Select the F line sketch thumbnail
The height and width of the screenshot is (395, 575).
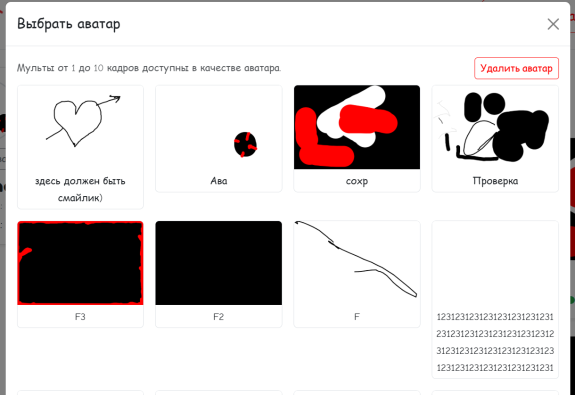357,263
